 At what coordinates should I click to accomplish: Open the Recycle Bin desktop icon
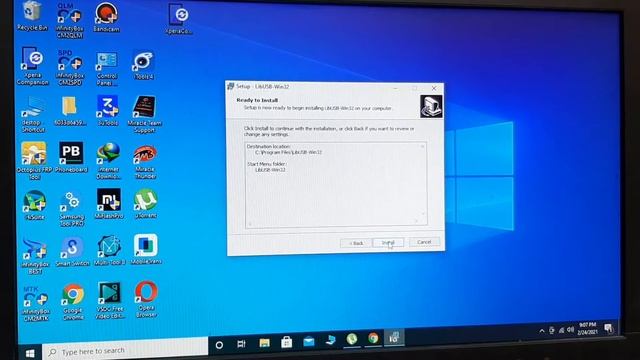(x=32, y=16)
